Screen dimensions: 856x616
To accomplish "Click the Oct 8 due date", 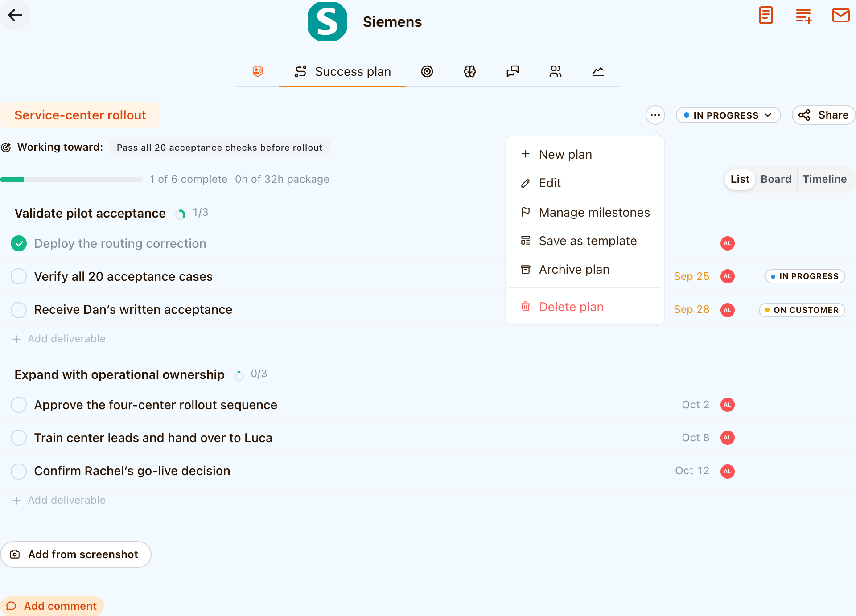I will [x=695, y=438].
